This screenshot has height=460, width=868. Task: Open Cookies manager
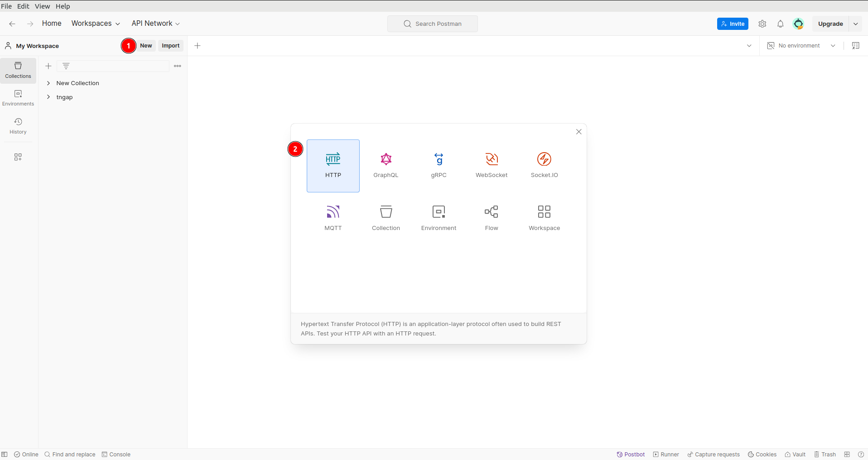point(762,455)
